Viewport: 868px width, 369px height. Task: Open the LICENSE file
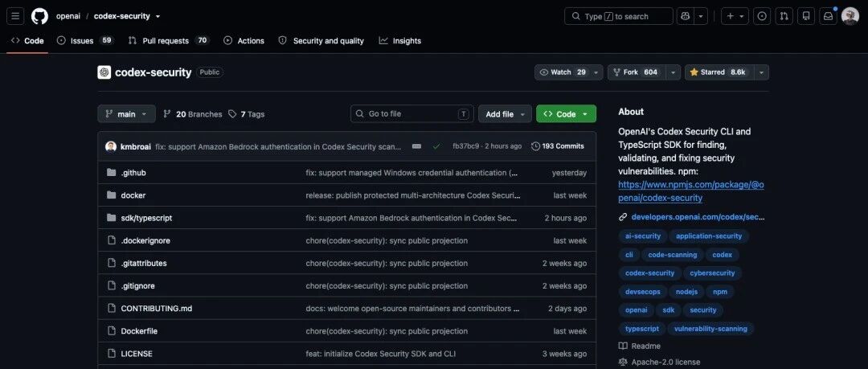click(137, 354)
